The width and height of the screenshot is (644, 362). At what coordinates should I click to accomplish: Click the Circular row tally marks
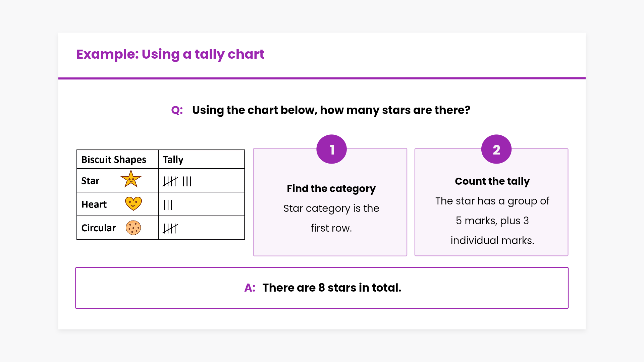click(x=170, y=228)
